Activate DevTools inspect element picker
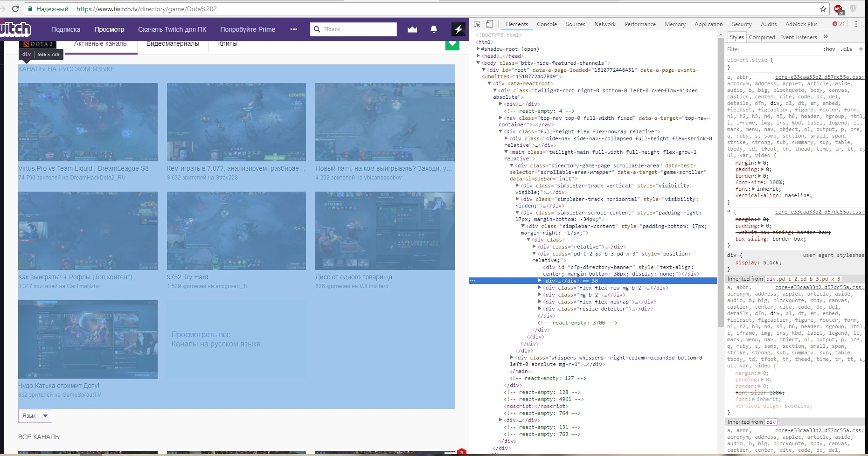The image size is (868, 456). (x=477, y=24)
